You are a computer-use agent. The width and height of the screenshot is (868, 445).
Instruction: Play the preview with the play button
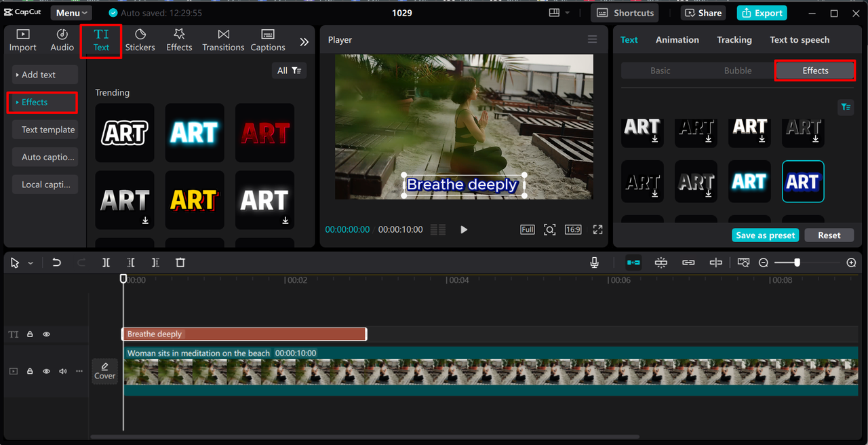(464, 230)
